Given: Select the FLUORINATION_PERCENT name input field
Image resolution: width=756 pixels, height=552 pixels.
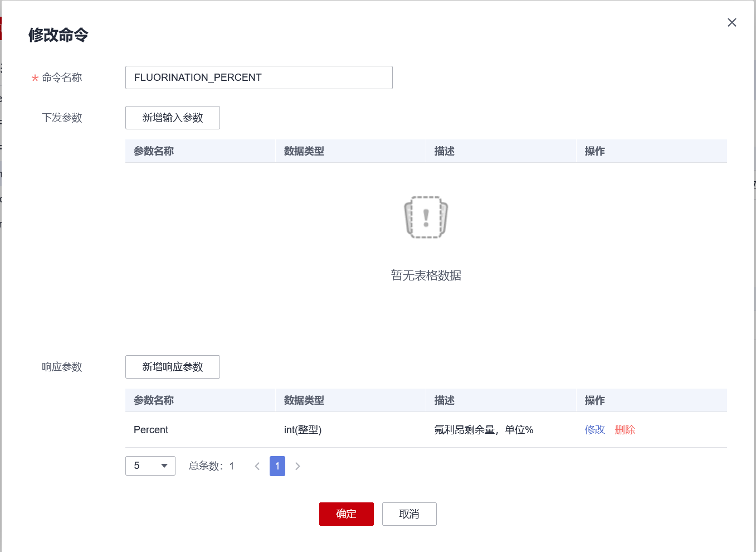Looking at the screenshot, I should [258, 78].
